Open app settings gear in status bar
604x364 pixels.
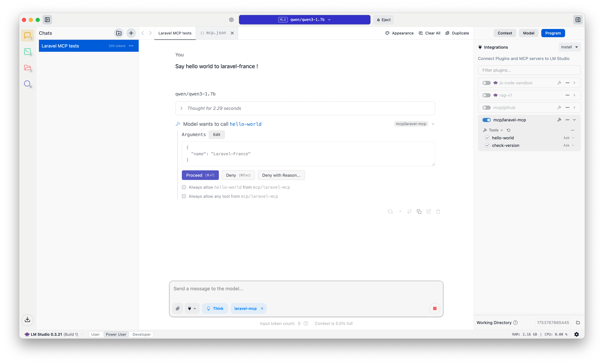point(577,334)
